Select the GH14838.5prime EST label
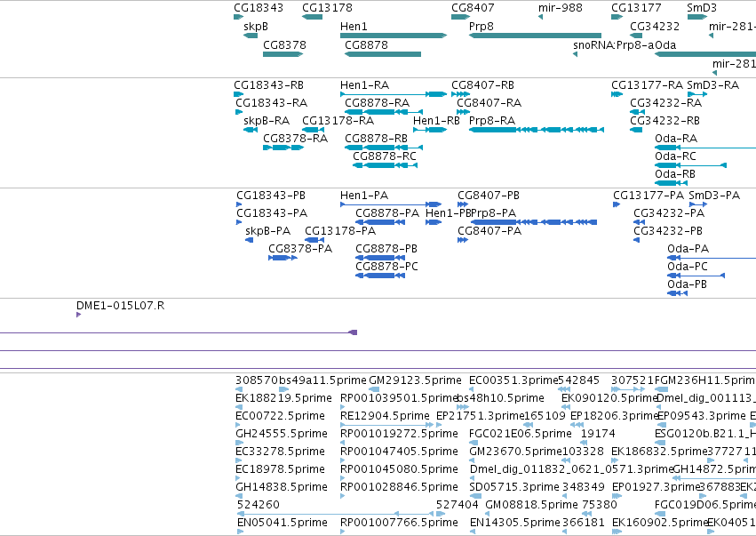This screenshot has width=756, height=536. tap(282, 488)
